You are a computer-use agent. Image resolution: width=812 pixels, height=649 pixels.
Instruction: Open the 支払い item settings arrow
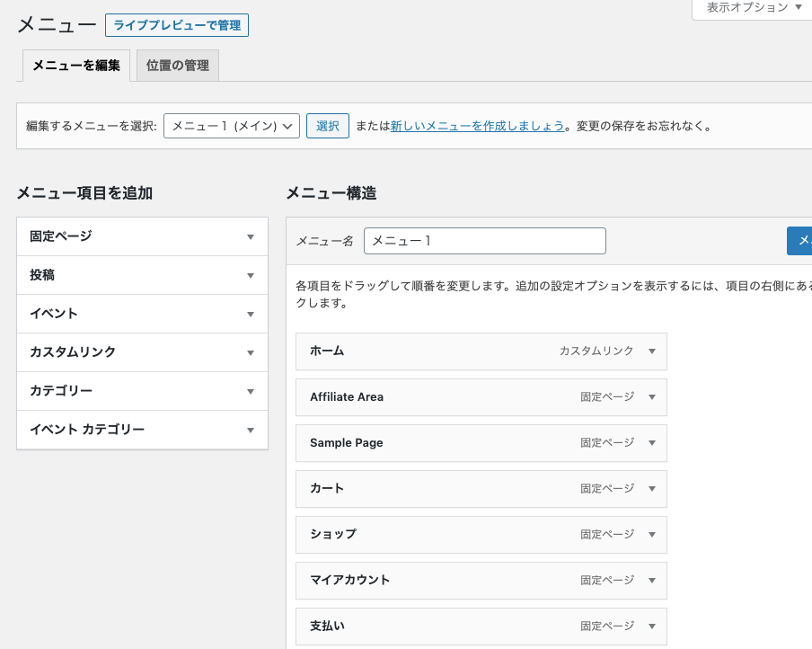pos(652,627)
